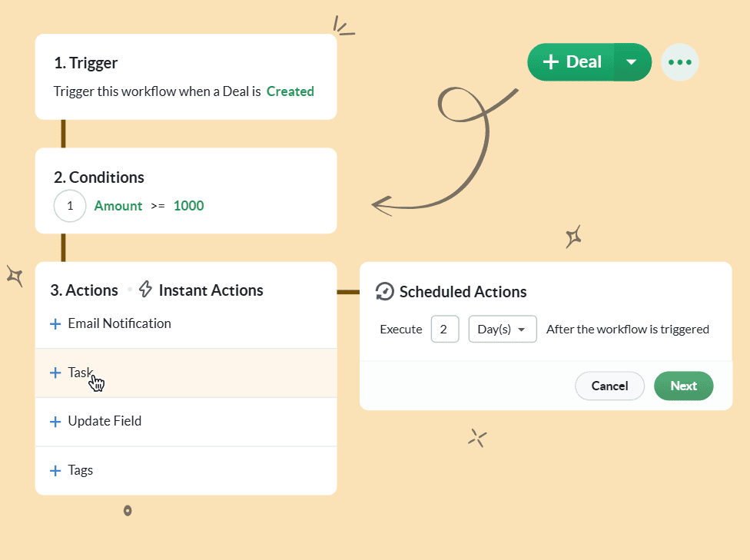Click the Scheduled Actions clock icon
The height and width of the screenshot is (560, 750).
(384, 291)
